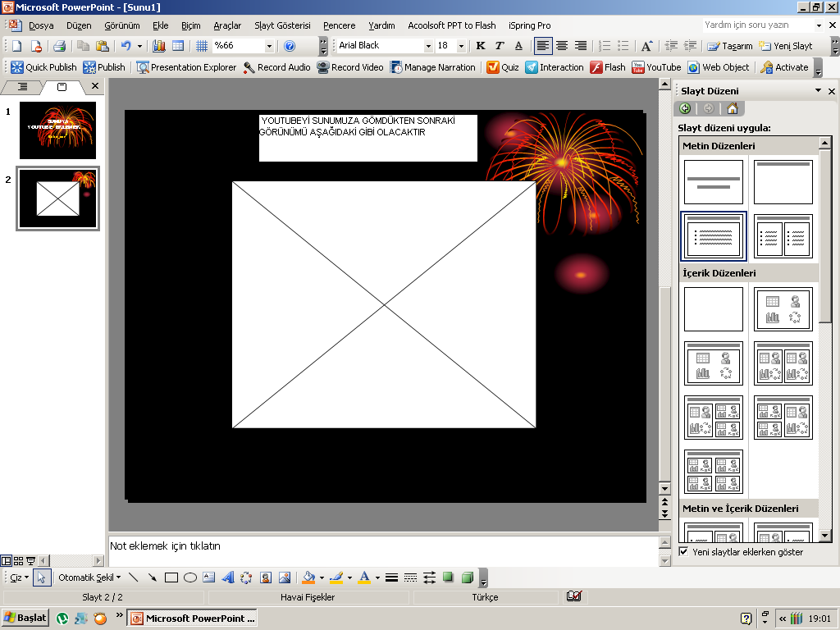Open the Otomatik Şekil dropdown menu
The image size is (840, 630).
(x=89, y=577)
